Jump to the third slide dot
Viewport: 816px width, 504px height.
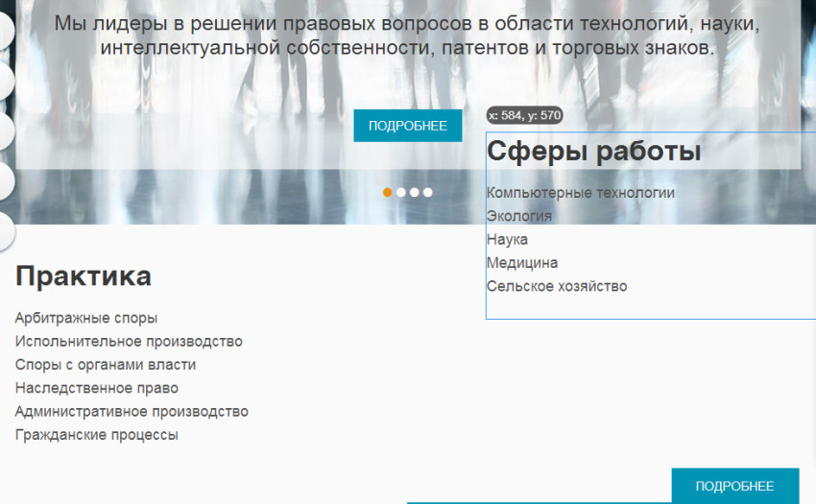[415, 192]
